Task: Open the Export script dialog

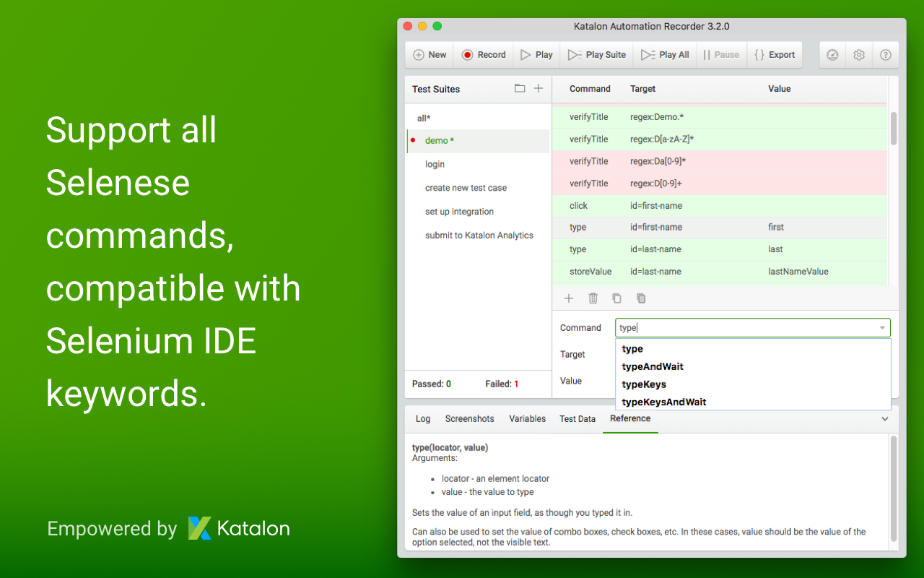Action: point(774,55)
